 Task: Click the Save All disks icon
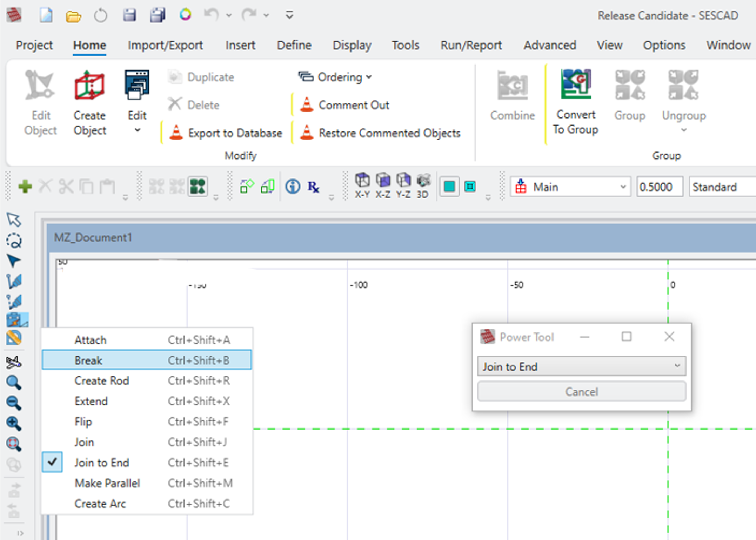coord(158,15)
